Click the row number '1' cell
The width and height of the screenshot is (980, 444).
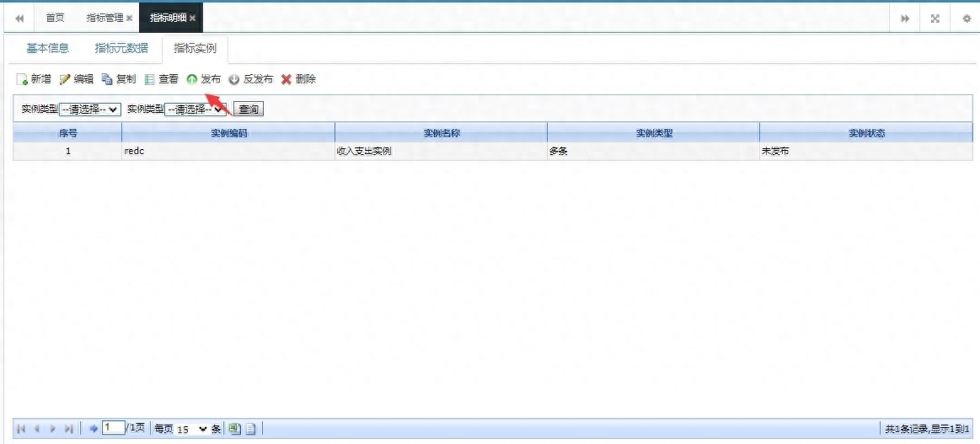coord(67,152)
